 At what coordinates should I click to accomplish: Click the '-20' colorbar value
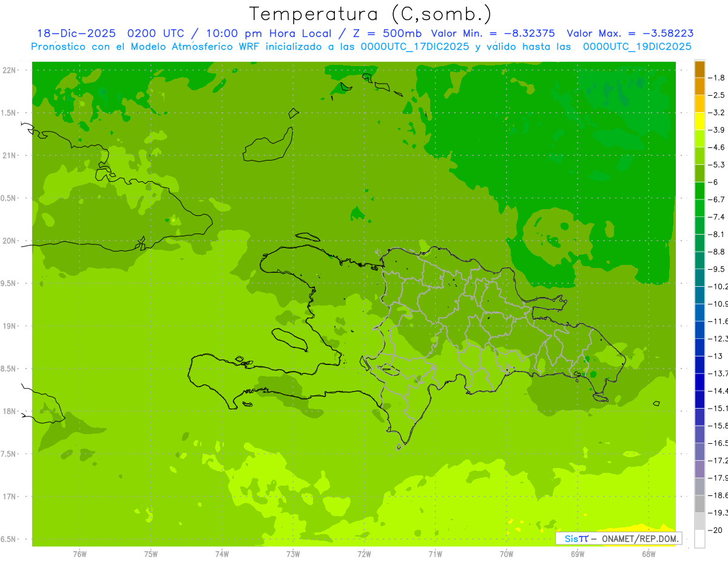coord(715,530)
